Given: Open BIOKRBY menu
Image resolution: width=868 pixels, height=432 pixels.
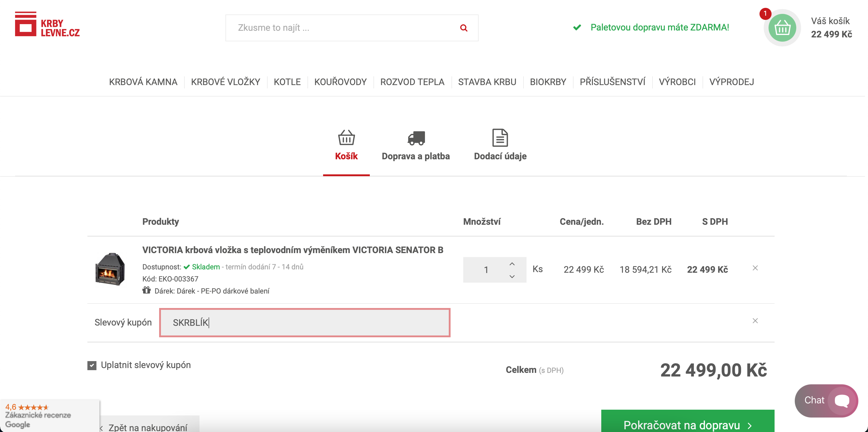Looking at the screenshot, I should click(548, 82).
